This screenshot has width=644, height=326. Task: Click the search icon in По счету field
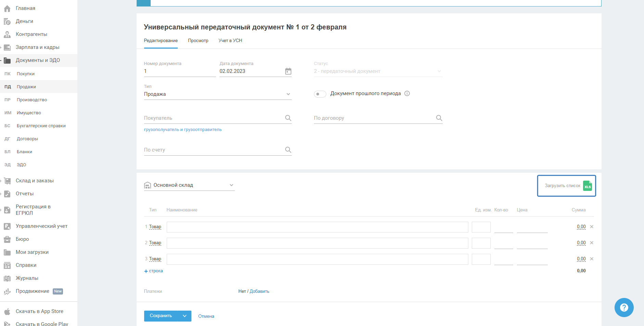point(288,150)
